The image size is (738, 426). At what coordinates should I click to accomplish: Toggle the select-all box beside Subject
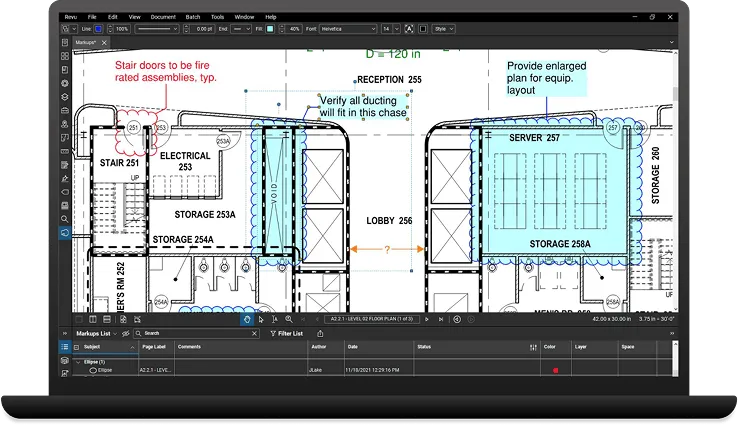pyautogui.click(x=76, y=347)
